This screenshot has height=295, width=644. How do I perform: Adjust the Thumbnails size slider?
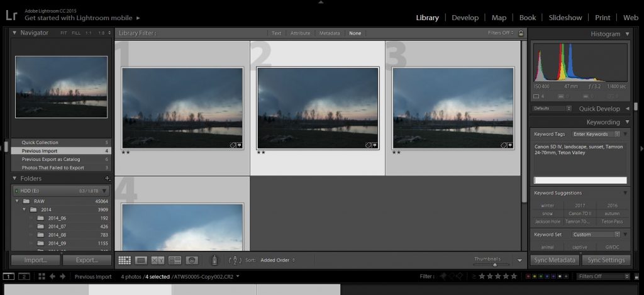(x=495, y=265)
